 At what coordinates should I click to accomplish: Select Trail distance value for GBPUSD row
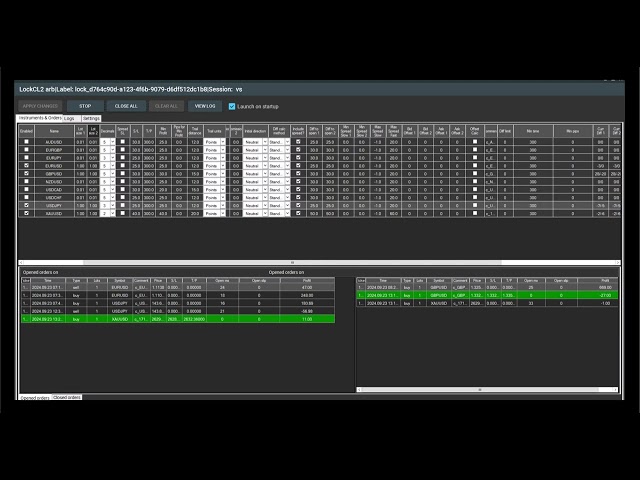point(195,173)
